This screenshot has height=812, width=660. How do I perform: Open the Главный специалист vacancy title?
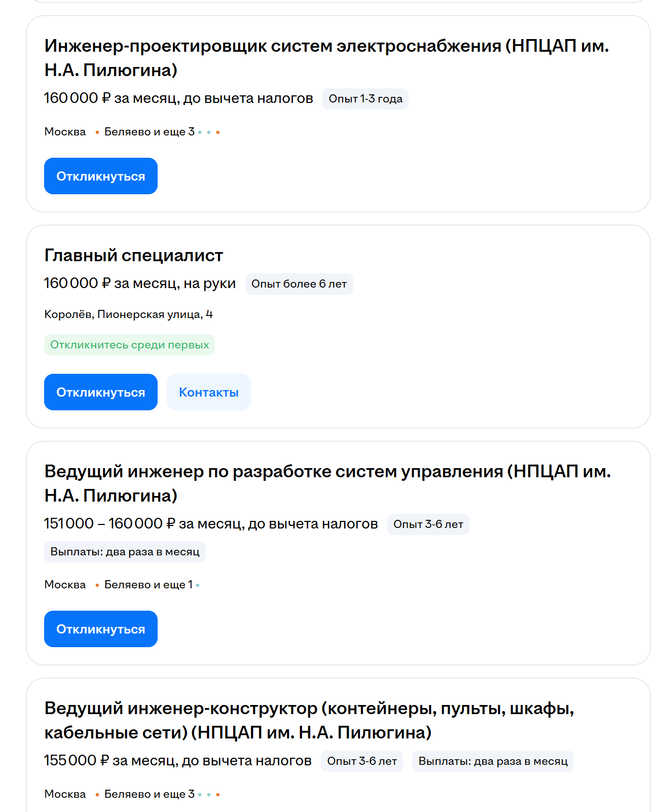pyautogui.click(x=133, y=255)
